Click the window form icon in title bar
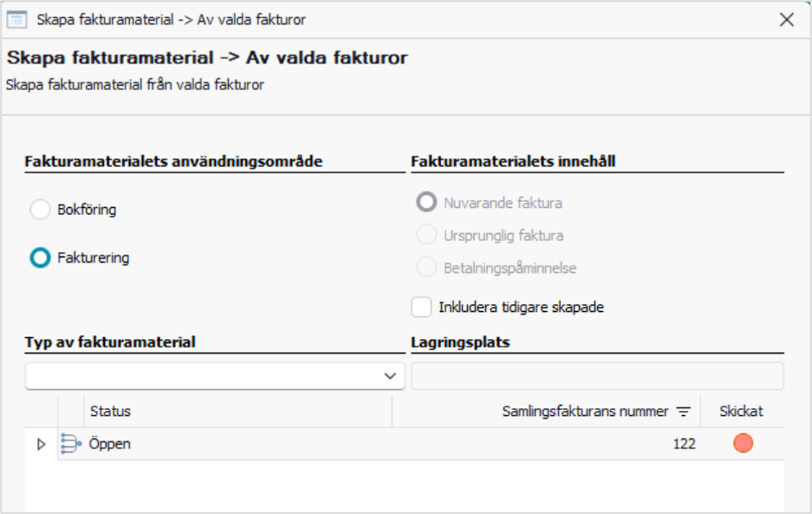812x514 pixels. (x=16, y=20)
